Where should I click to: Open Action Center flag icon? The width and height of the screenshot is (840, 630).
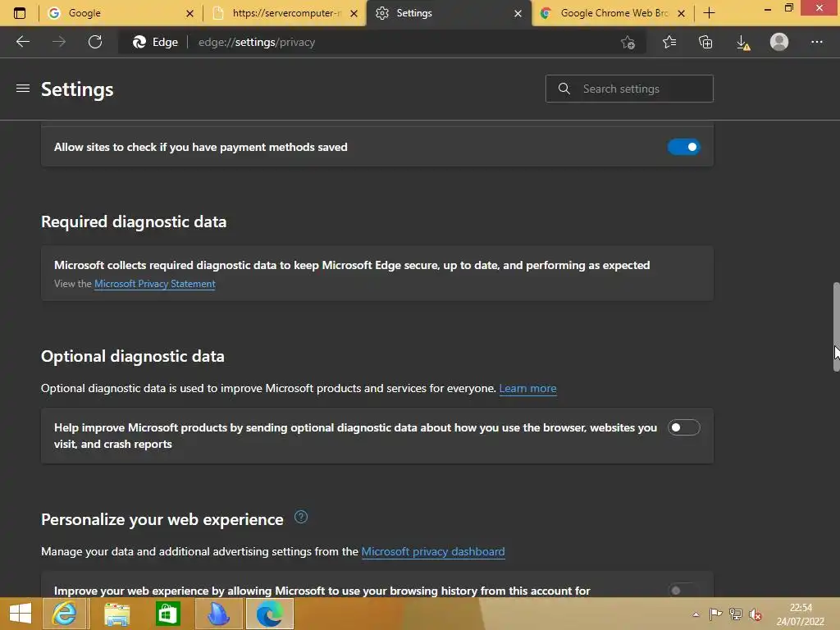(715, 614)
